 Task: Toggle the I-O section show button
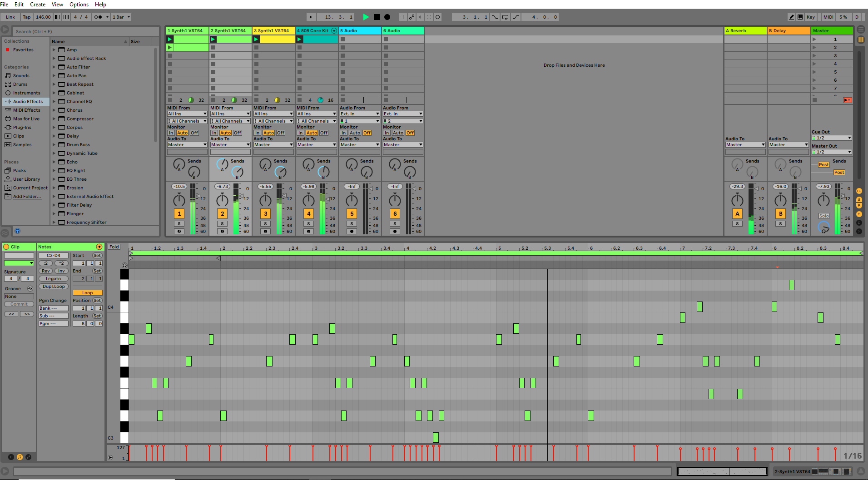tap(859, 191)
